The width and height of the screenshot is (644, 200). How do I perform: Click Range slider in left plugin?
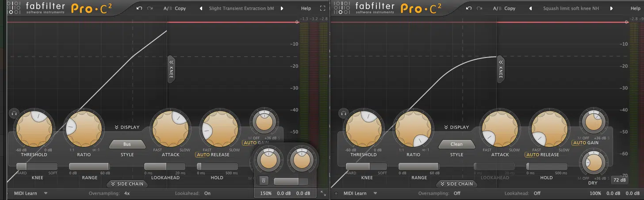coord(89,166)
